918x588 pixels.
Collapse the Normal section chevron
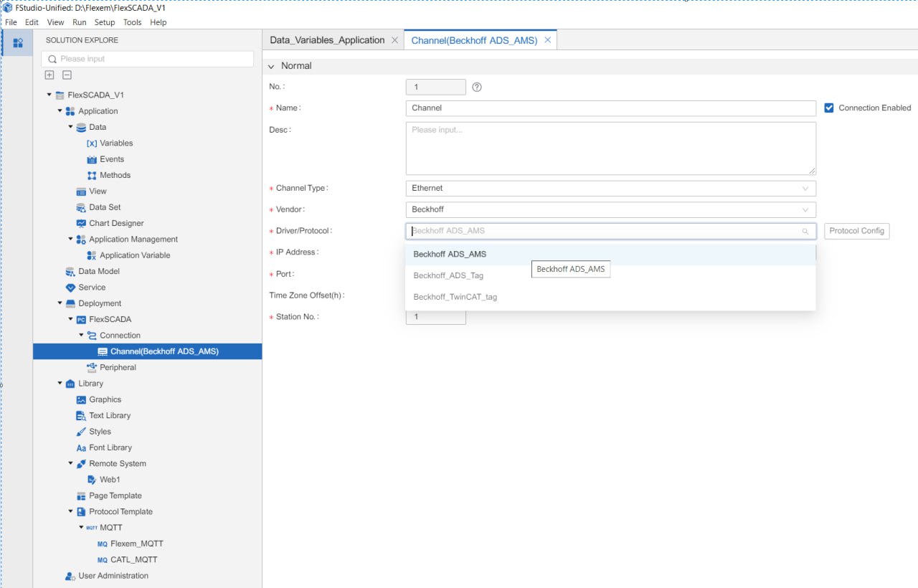pos(271,66)
